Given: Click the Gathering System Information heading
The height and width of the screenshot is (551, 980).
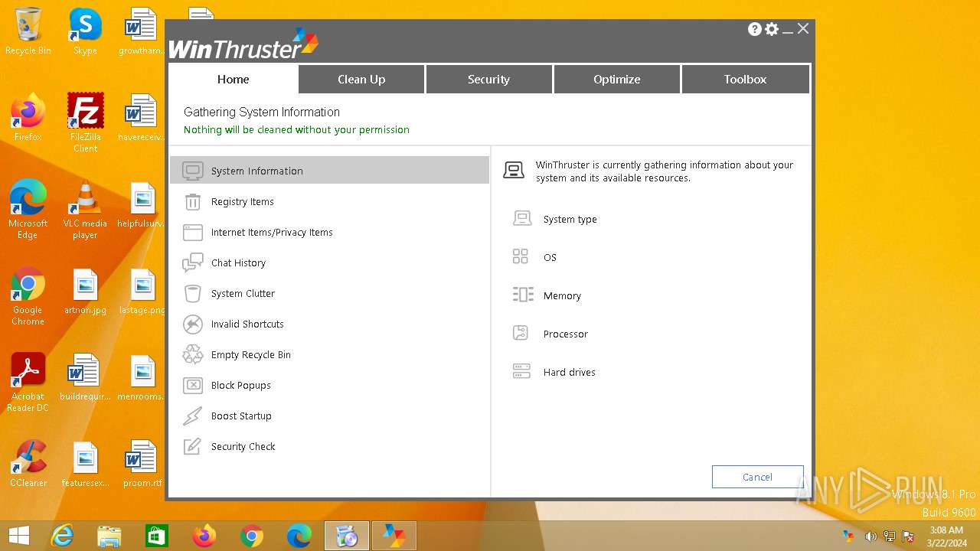Looking at the screenshot, I should click(x=262, y=112).
